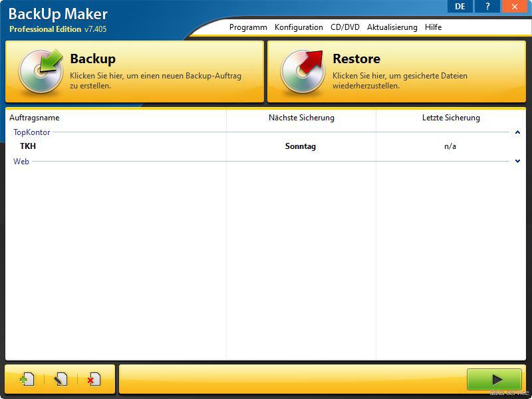The image size is (532, 399).
Task: Open the help question mark button
Action: [487, 7]
